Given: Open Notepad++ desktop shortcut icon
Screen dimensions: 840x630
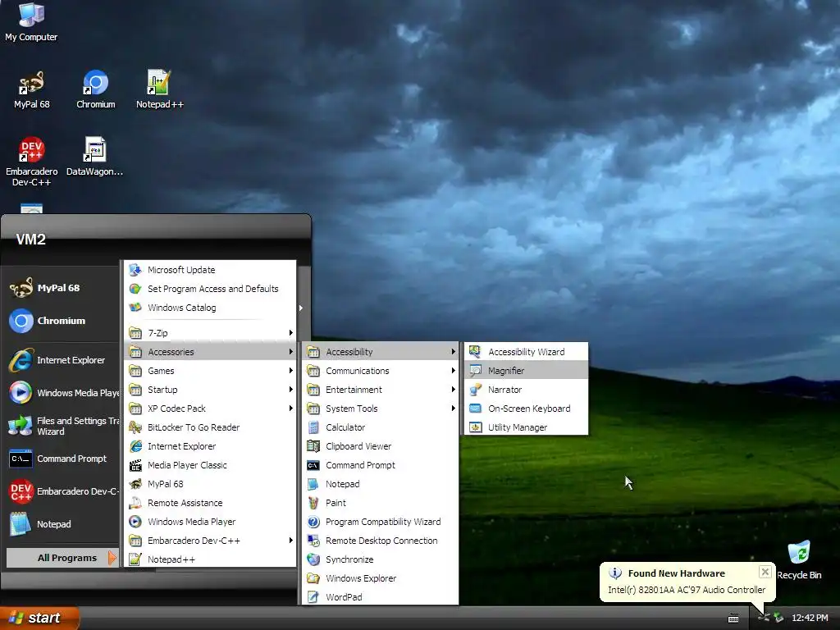Looking at the screenshot, I should (x=159, y=89).
